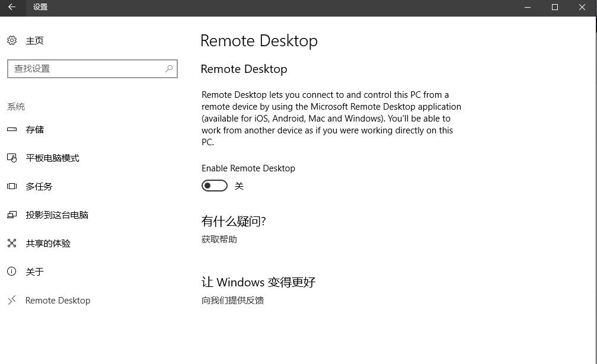Open 存储 settings page

[x=34, y=129]
